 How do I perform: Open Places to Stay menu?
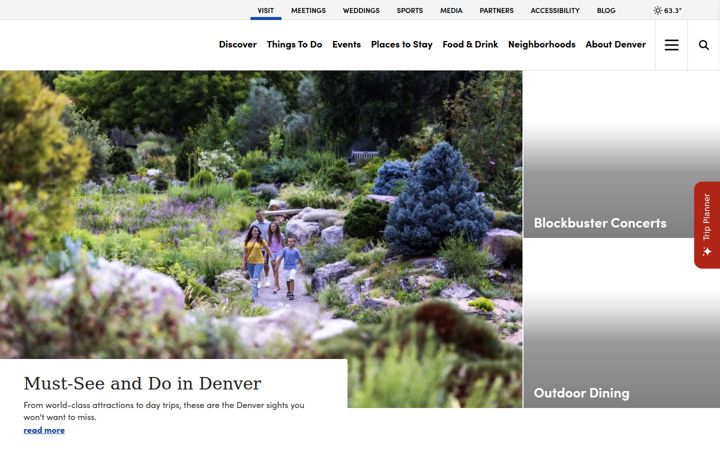(401, 45)
